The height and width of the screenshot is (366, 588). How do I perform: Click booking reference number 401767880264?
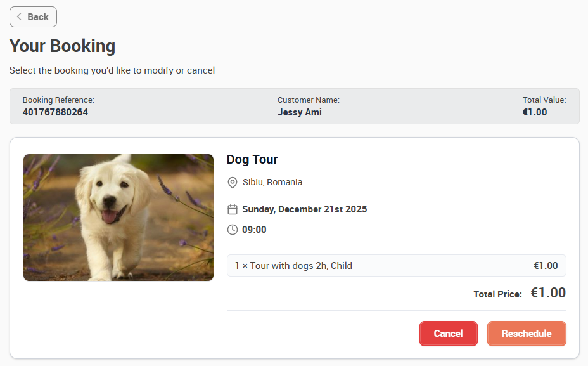[x=55, y=112]
